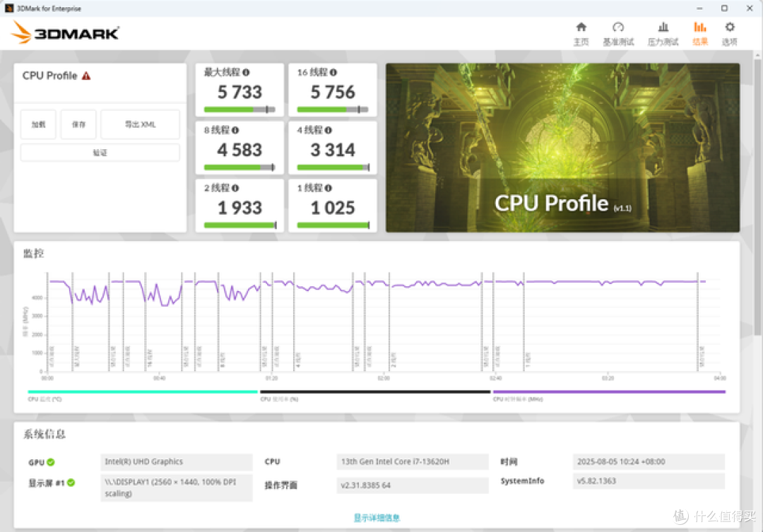Click the 验证 (Validate) button
The width and height of the screenshot is (763, 532).
click(100, 153)
